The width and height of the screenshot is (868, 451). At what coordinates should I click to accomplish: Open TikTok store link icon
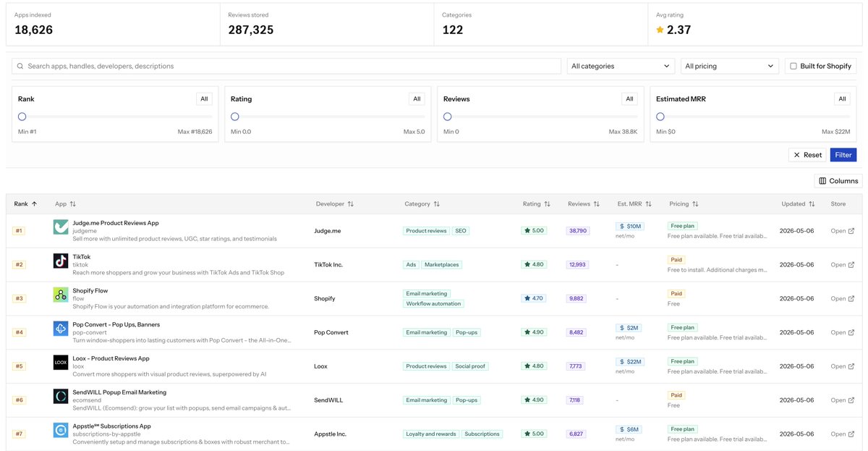(851, 265)
